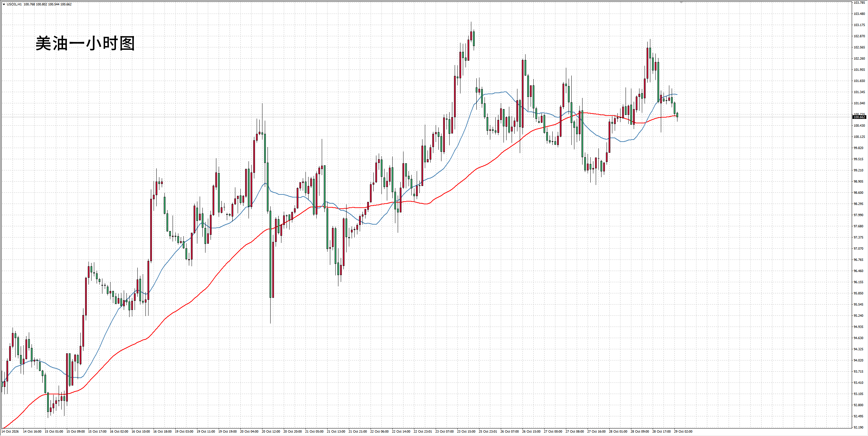The image size is (868, 436).
Task: Click the 15 Oct 09:00 time label
Action: pos(76,432)
